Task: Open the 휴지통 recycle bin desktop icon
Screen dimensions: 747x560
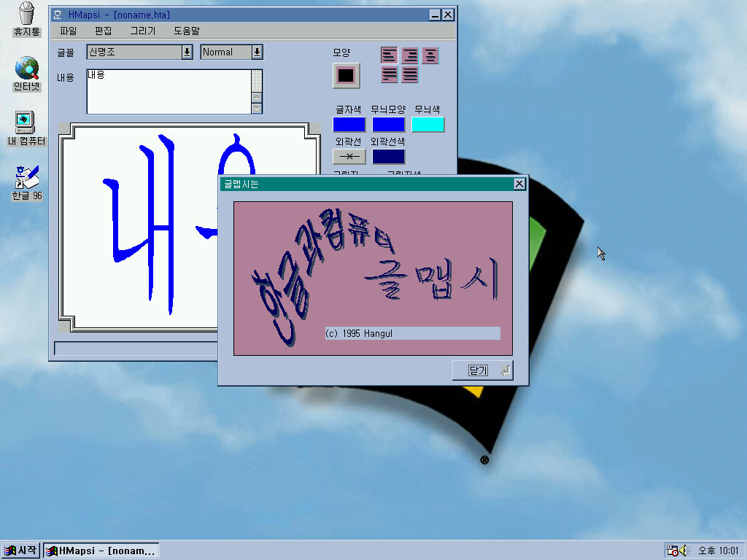Action: [x=27, y=20]
